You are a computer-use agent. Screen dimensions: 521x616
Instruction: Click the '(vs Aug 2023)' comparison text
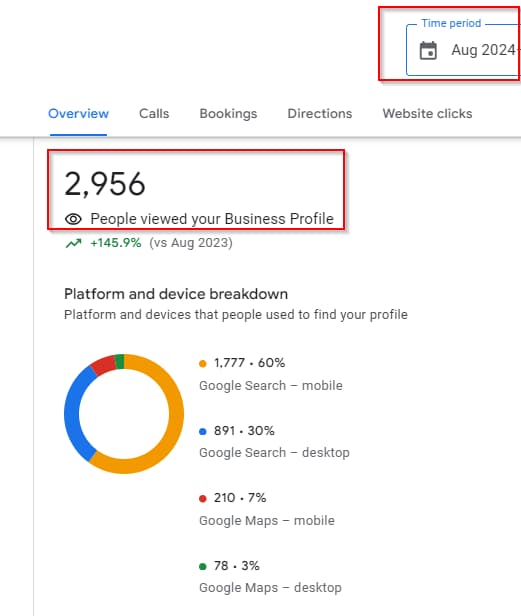click(191, 243)
